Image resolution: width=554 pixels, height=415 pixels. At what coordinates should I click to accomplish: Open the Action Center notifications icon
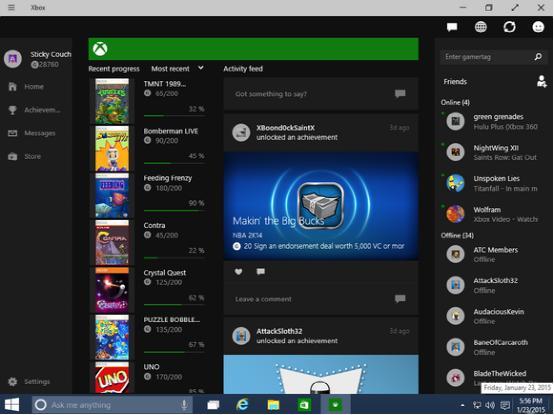506,405
